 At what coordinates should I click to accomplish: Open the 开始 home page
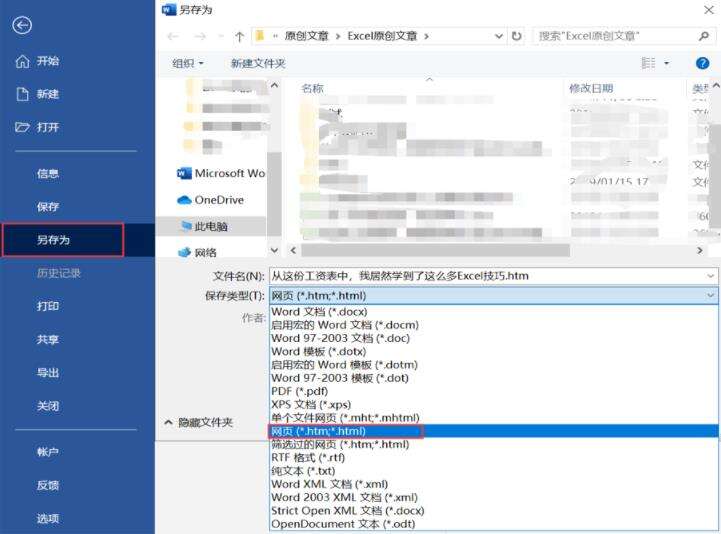coord(37,61)
